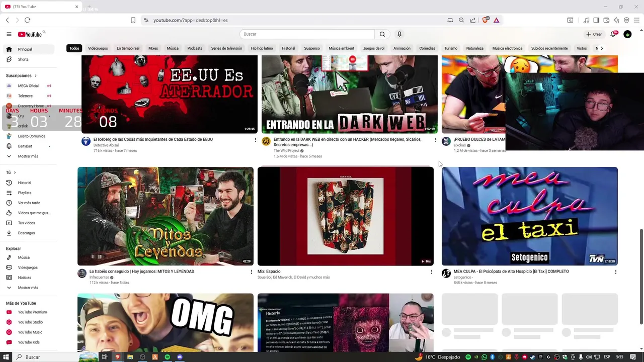Viewport: 644px width, 362px height.
Task: Go back in browser history
Action: click(x=8, y=20)
